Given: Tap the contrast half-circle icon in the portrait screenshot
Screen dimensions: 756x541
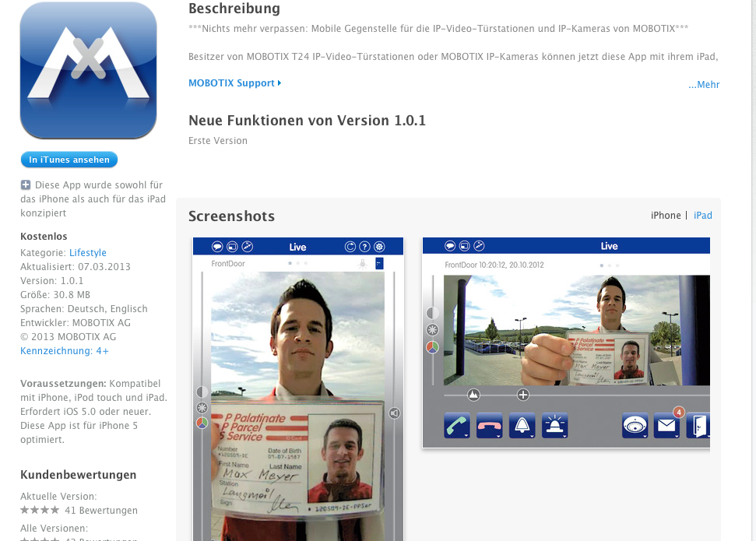Looking at the screenshot, I should tap(202, 392).
